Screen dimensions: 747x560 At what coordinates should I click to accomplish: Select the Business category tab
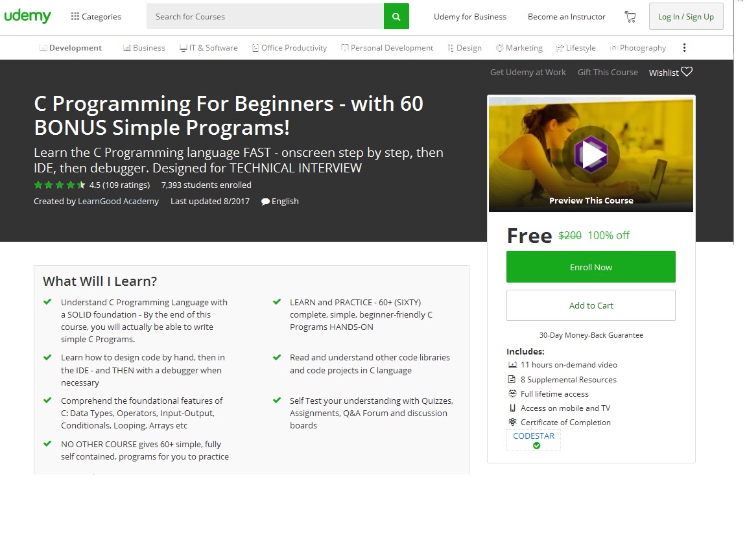(145, 47)
